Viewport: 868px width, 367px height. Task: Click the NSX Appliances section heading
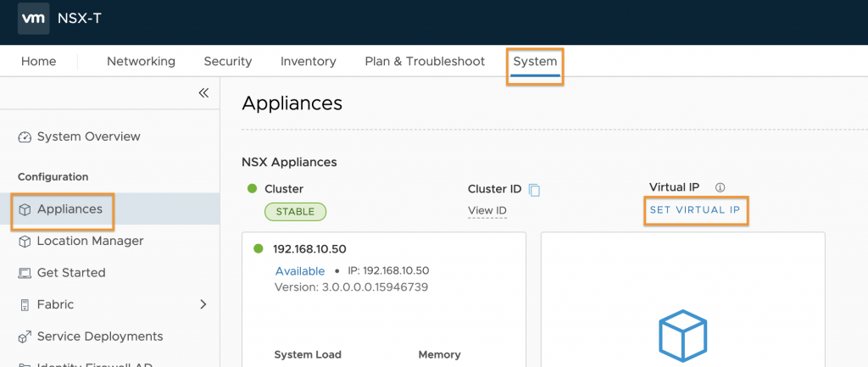(x=289, y=162)
